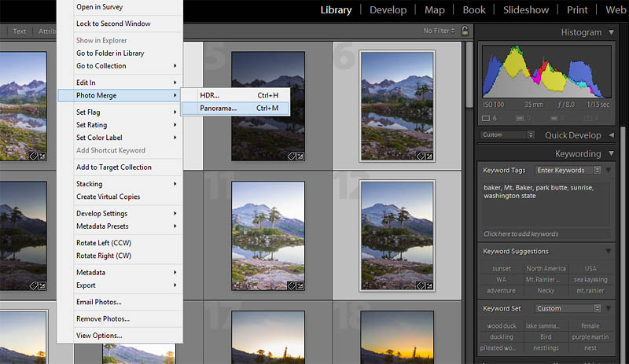Add the North America keyword suggestion
The width and height of the screenshot is (629, 364).
[x=546, y=269]
